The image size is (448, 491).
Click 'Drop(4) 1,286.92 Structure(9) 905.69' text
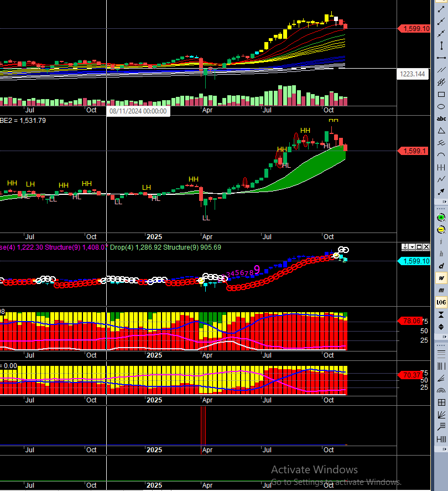165,247
